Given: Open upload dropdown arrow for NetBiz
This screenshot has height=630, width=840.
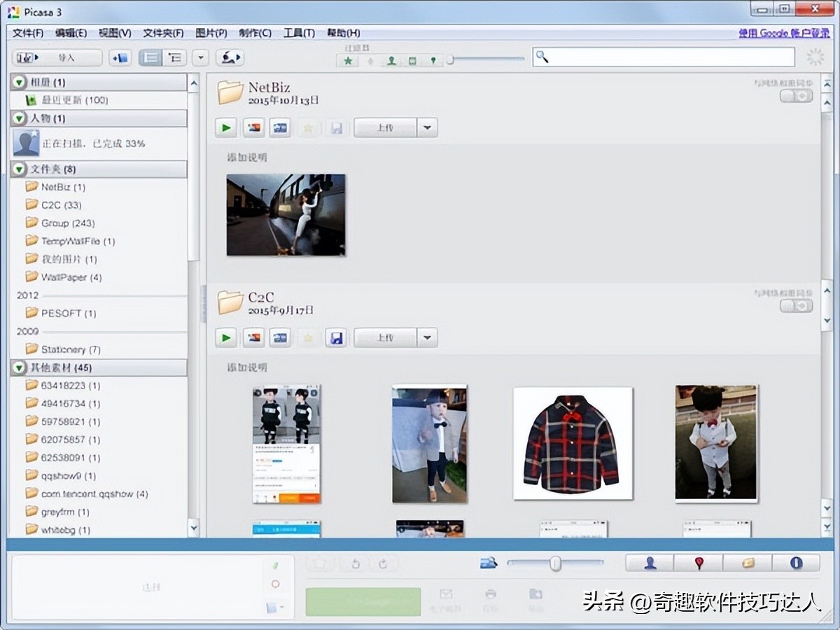Looking at the screenshot, I should (x=428, y=128).
